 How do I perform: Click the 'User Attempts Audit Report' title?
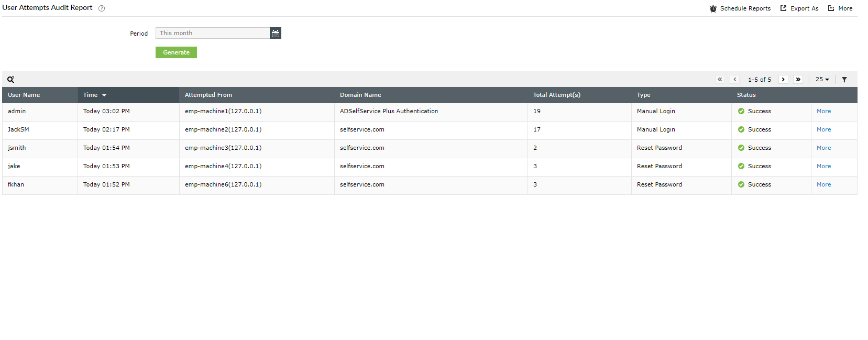pos(47,8)
